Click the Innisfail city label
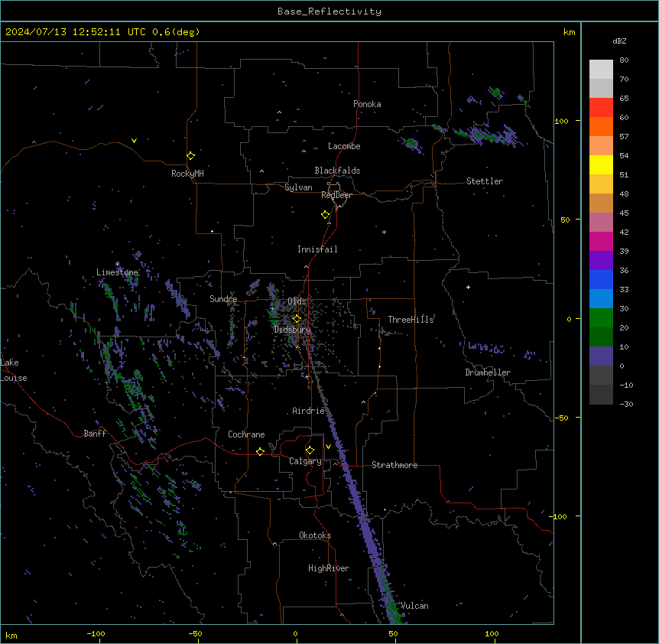The image size is (659, 644). (317, 249)
